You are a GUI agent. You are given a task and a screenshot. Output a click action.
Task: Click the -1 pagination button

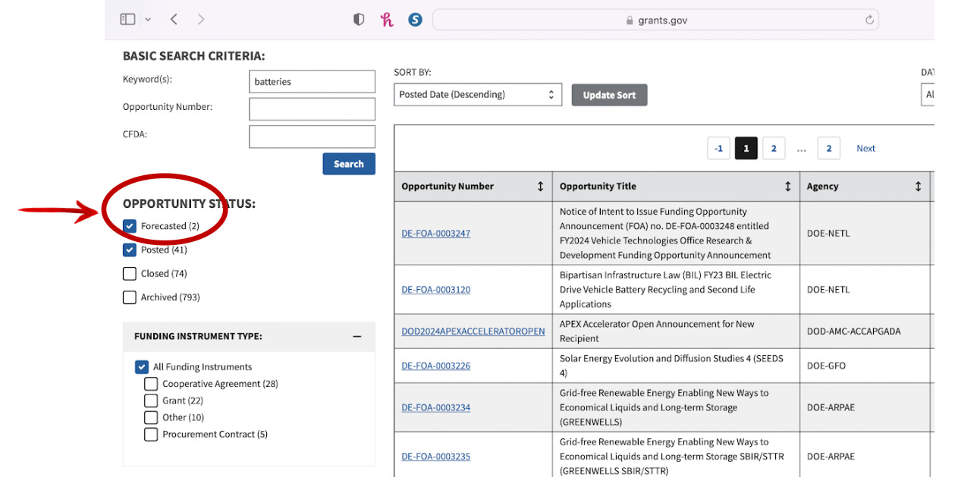[x=718, y=149]
